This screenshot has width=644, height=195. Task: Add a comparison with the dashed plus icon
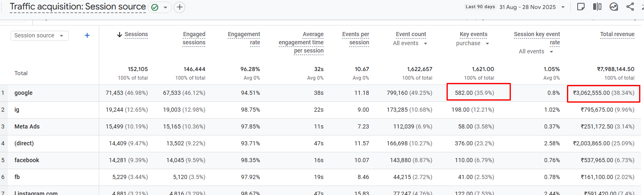pos(179,7)
